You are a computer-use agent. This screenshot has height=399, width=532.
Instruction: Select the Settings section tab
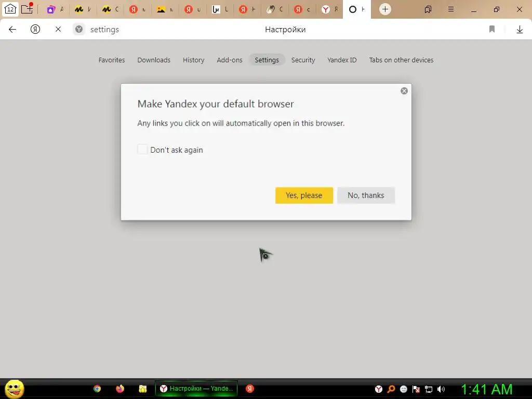(267, 60)
